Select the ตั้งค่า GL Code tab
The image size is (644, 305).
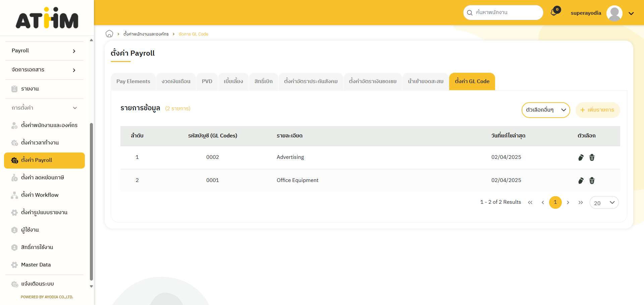tap(472, 81)
